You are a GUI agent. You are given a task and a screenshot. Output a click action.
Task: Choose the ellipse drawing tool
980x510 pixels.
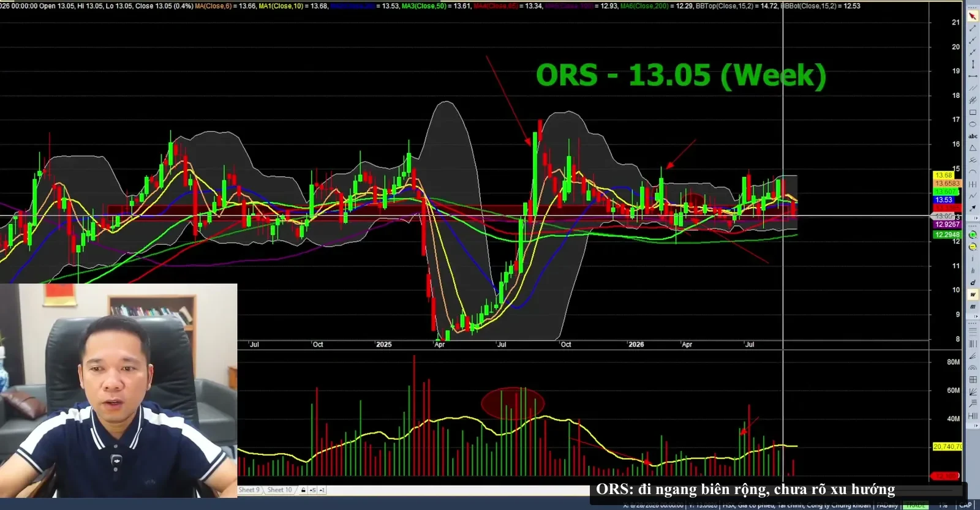(972, 124)
